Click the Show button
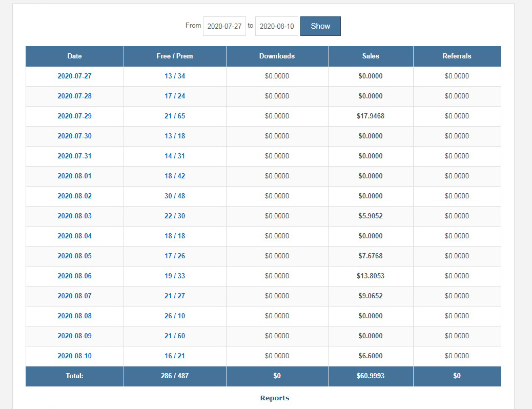The image size is (532, 409). (x=320, y=26)
